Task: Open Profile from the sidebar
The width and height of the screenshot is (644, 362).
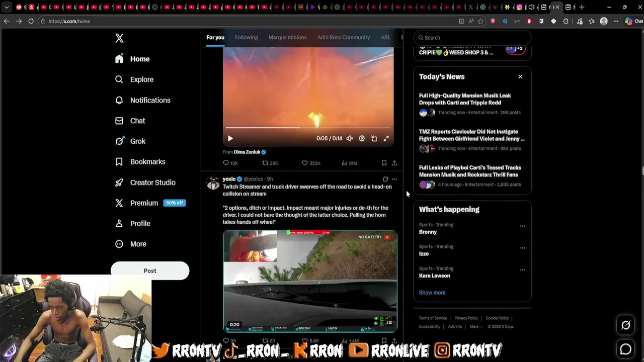Action: coord(132,223)
